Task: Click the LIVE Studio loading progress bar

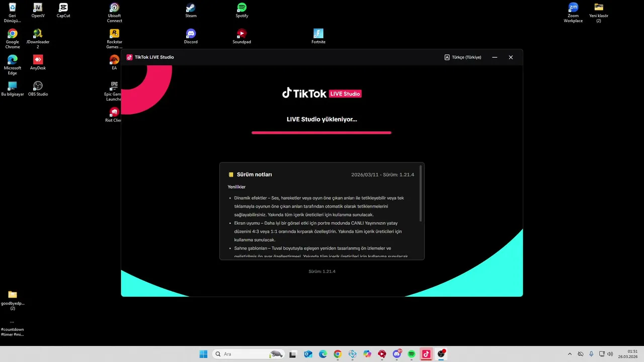Action: tap(321, 133)
